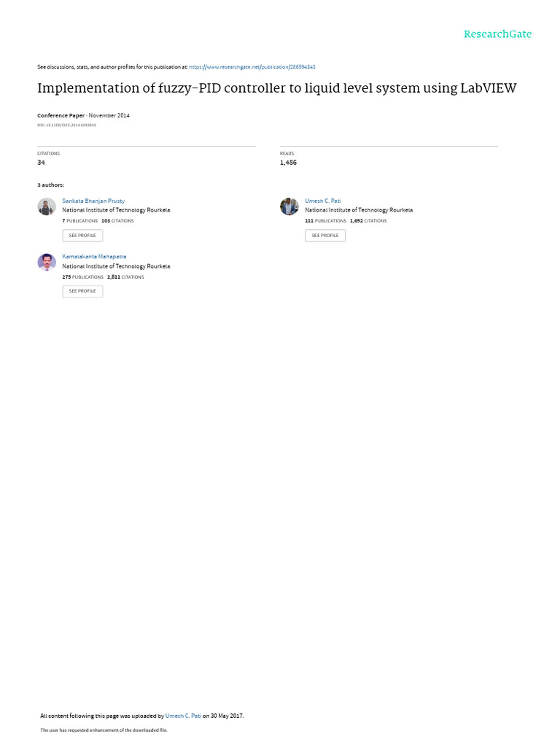Click the ResearchGate logo
This screenshot has height=747, width=560.
click(497, 34)
